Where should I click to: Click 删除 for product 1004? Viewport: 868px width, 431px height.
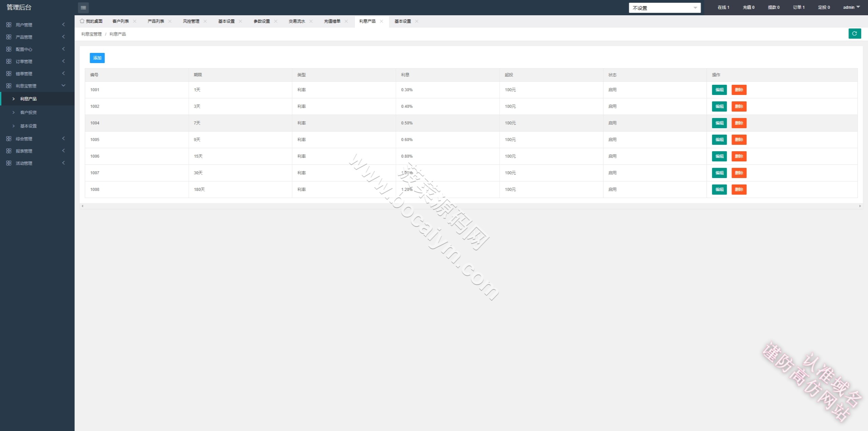739,123
